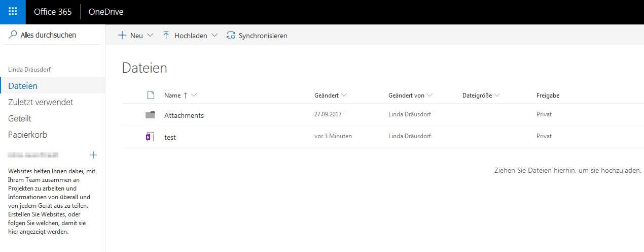The height and width of the screenshot is (252, 644).
Task: Click the file type column header icon
Action: [150, 95]
